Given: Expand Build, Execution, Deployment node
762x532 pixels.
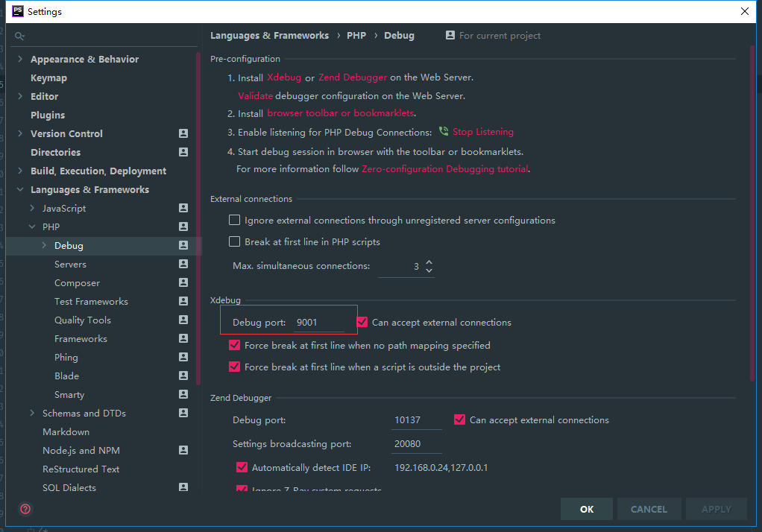Looking at the screenshot, I should click(20, 171).
